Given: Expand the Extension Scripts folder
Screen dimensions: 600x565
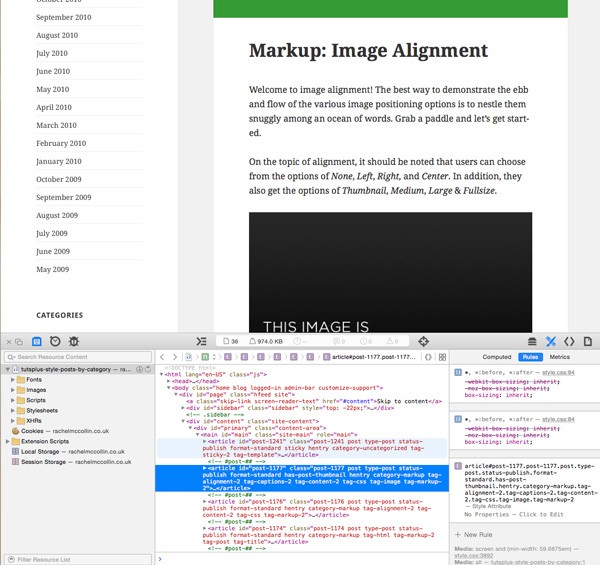Looking at the screenshot, I should (7, 441).
